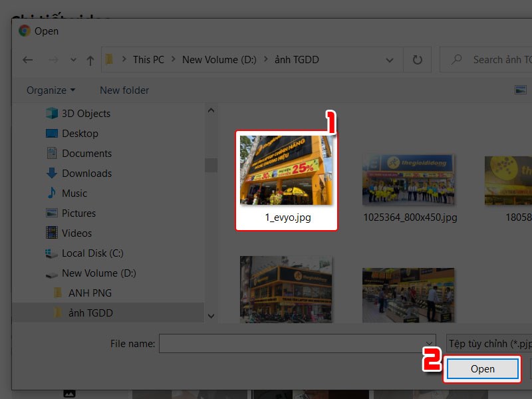Viewport: 532px width, 399px height.
Task: Click the Chrome icon in title bar
Action: [x=25, y=31]
